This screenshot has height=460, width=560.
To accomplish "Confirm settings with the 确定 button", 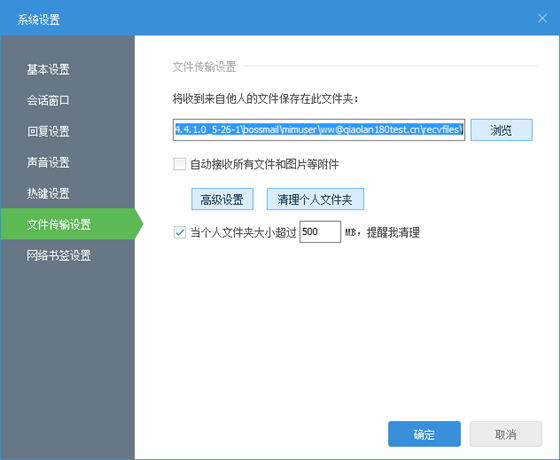I will click(x=424, y=434).
